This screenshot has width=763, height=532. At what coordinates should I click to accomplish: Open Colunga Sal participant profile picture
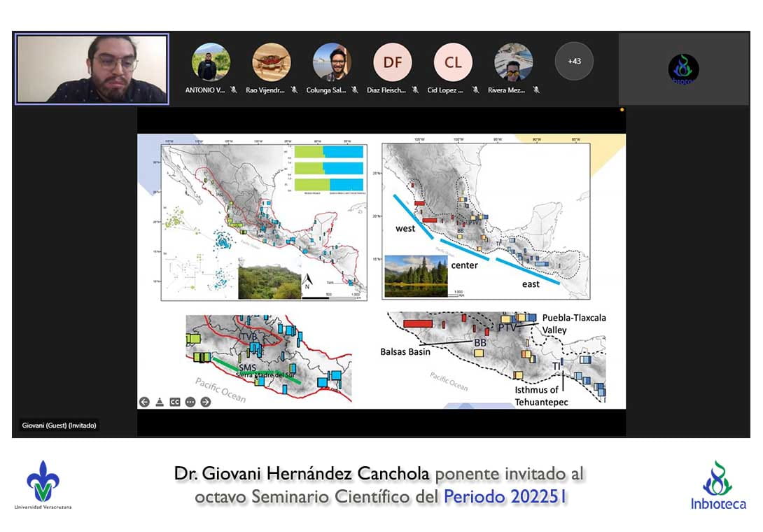tap(332, 62)
